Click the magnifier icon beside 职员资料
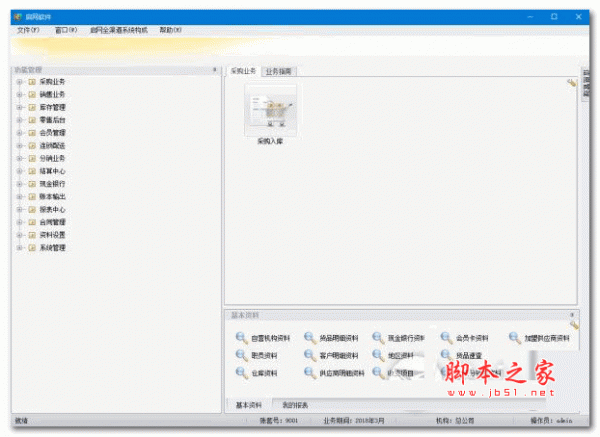The image size is (600, 437). (x=241, y=355)
